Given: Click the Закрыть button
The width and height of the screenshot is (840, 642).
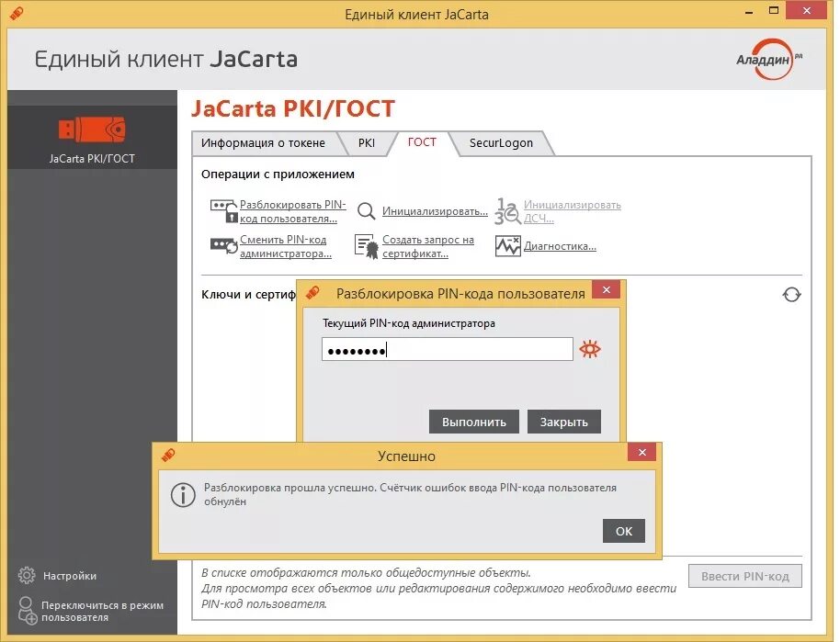Looking at the screenshot, I should coord(564,422).
